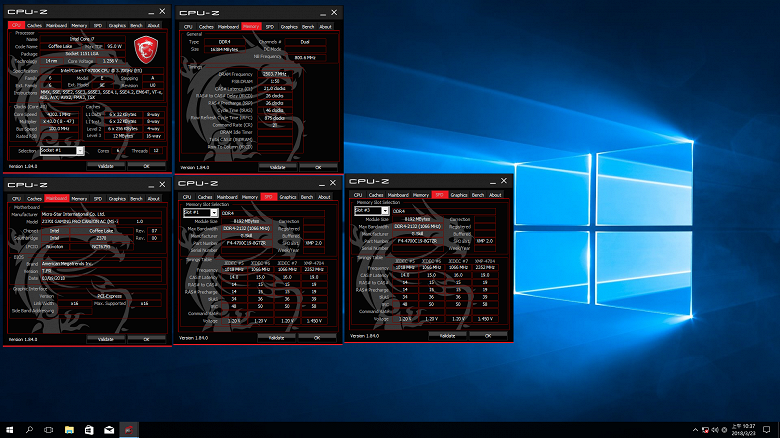Open the Slot #1 memory slot dropdown
780x438 pixels.
(200, 212)
